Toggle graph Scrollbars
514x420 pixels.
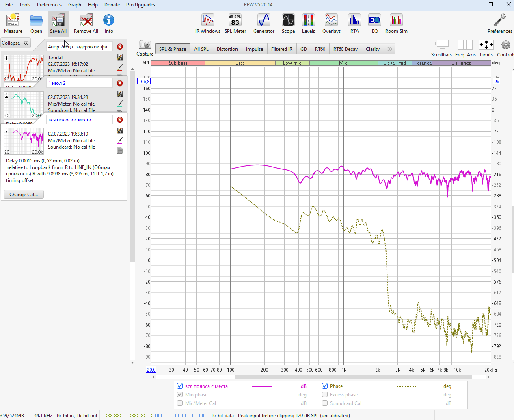[441, 48]
